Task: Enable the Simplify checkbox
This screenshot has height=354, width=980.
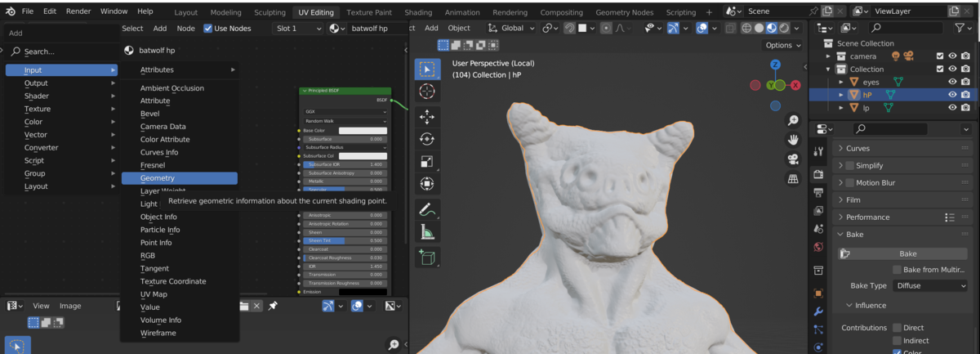Action: coord(849,165)
